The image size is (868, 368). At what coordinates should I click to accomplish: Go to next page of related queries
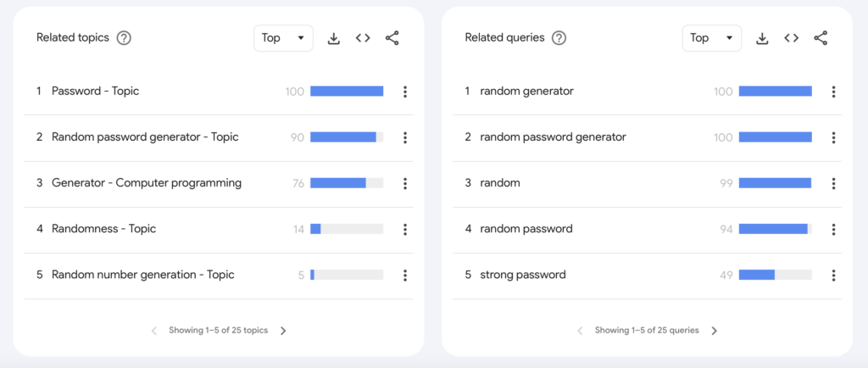[715, 331]
